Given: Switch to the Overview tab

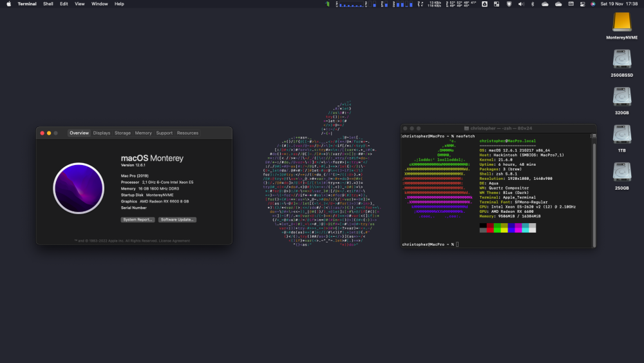Looking at the screenshot, I should point(79,133).
